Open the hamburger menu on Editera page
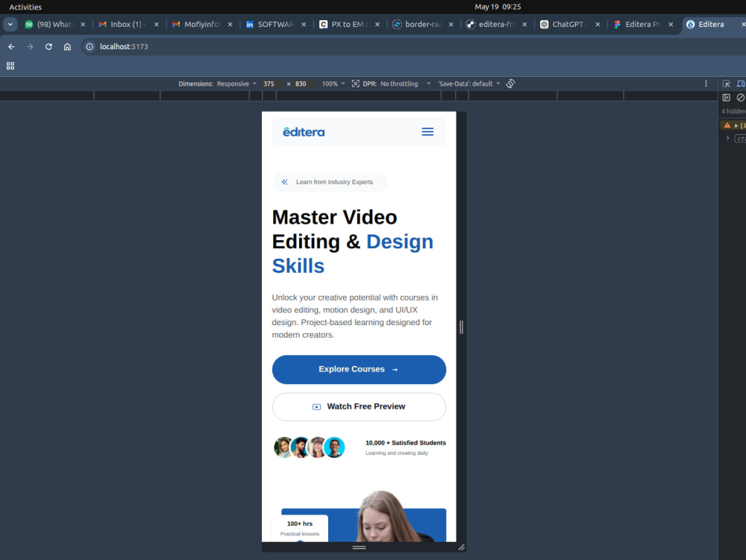This screenshot has width=746, height=560. pyautogui.click(x=427, y=132)
